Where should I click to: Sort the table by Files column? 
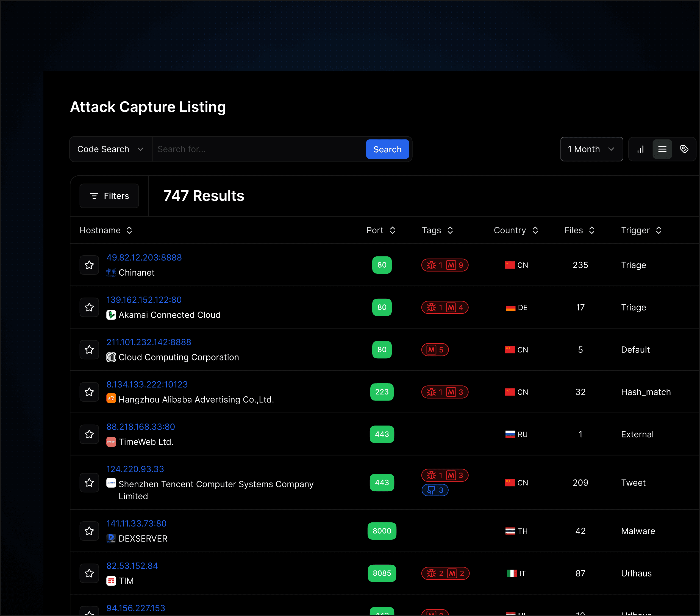[579, 230]
